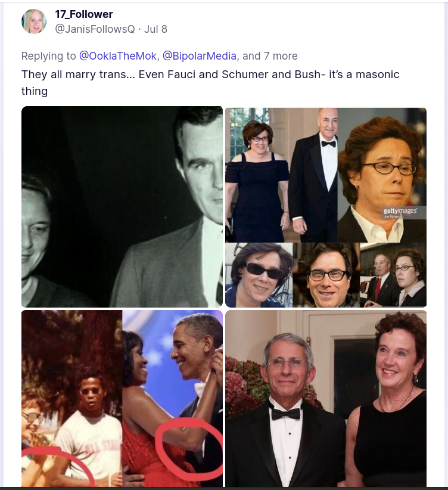
Task: Visit the @BipolarMedia mention
Action: click(x=200, y=56)
